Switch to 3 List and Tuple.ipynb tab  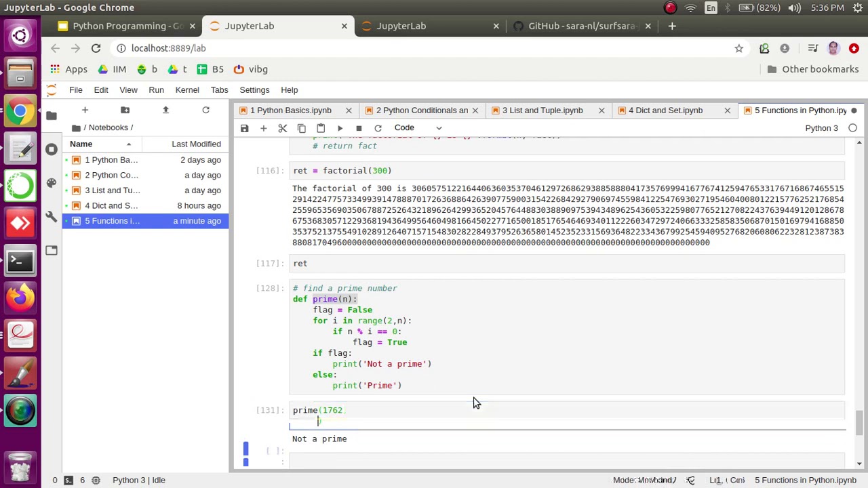(x=542, y=110)
